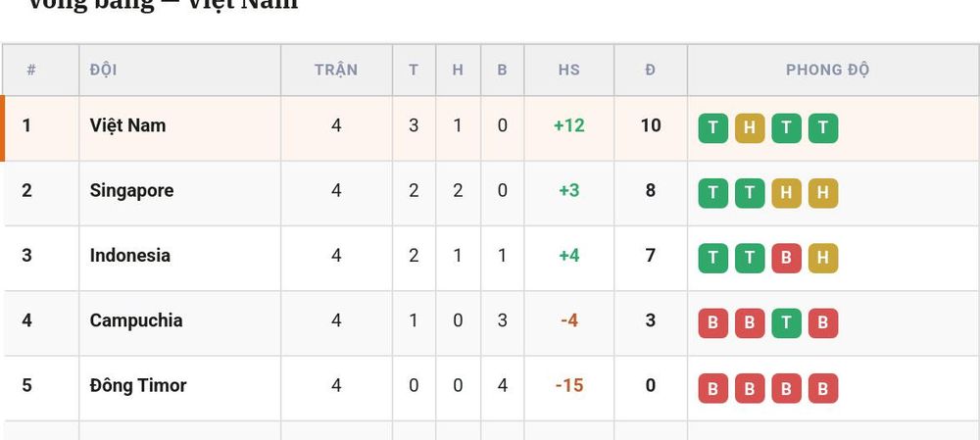Viewport: 980px width, 440px height.
Task: Click Đông Timor's first red B badge
Action: pos(713,388)
